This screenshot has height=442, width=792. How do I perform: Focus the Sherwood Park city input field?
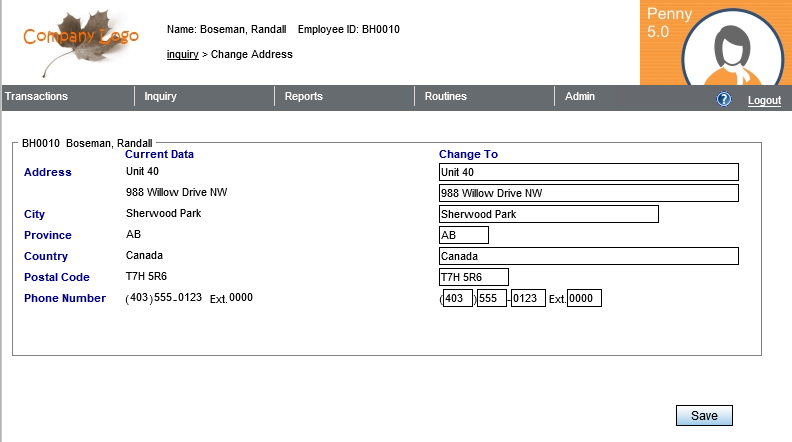548,214
